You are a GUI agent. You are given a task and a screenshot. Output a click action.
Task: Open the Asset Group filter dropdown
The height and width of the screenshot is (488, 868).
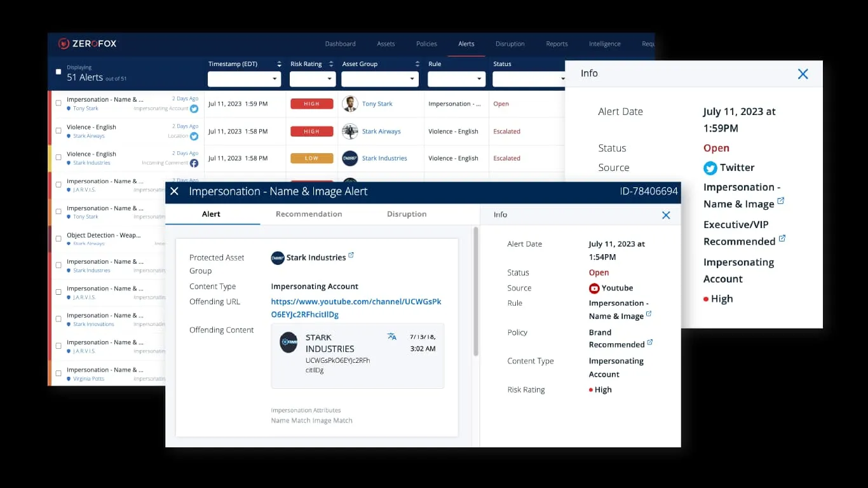coord(380,79)
